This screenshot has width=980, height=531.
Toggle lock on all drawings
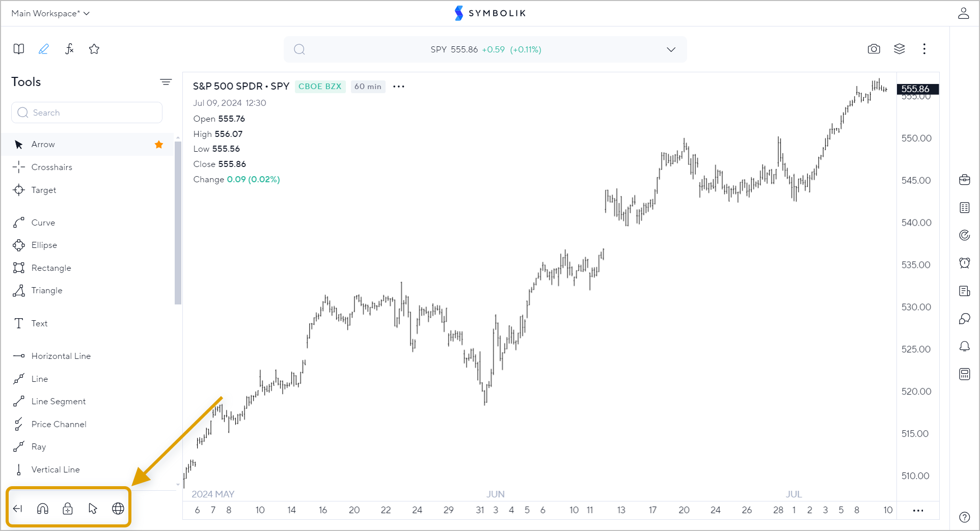click(x=68, y=508)
